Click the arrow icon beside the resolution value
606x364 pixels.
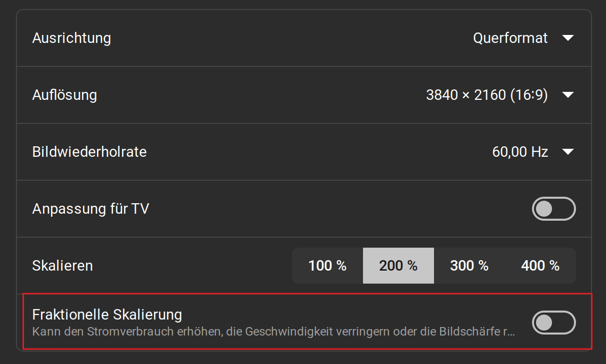pyautogui.click(x=567, y=95)
